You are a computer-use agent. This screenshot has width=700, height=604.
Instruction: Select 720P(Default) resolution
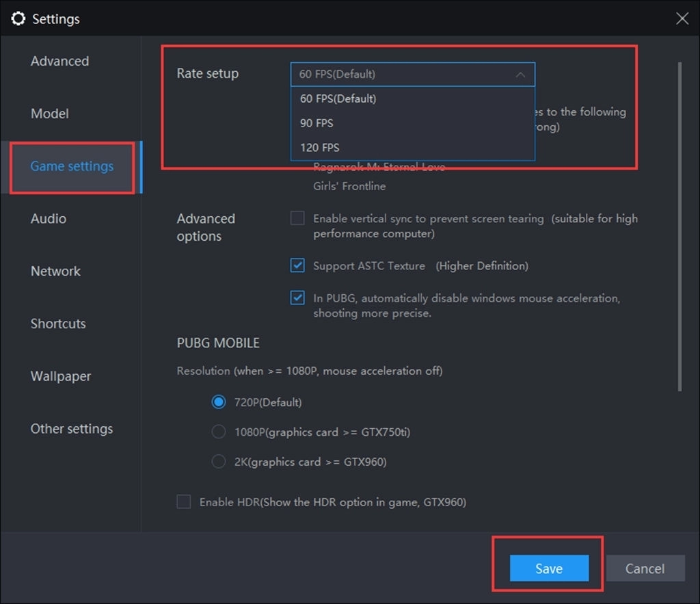click(x=218, y=402)
